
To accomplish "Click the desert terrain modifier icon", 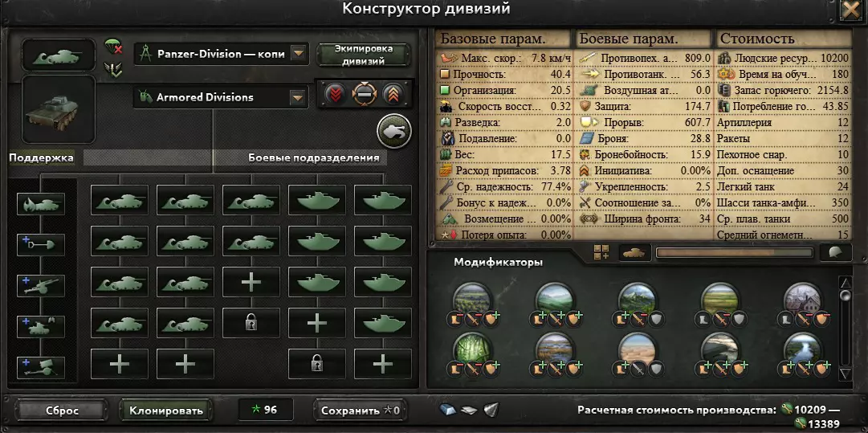I will pos(638,349).
